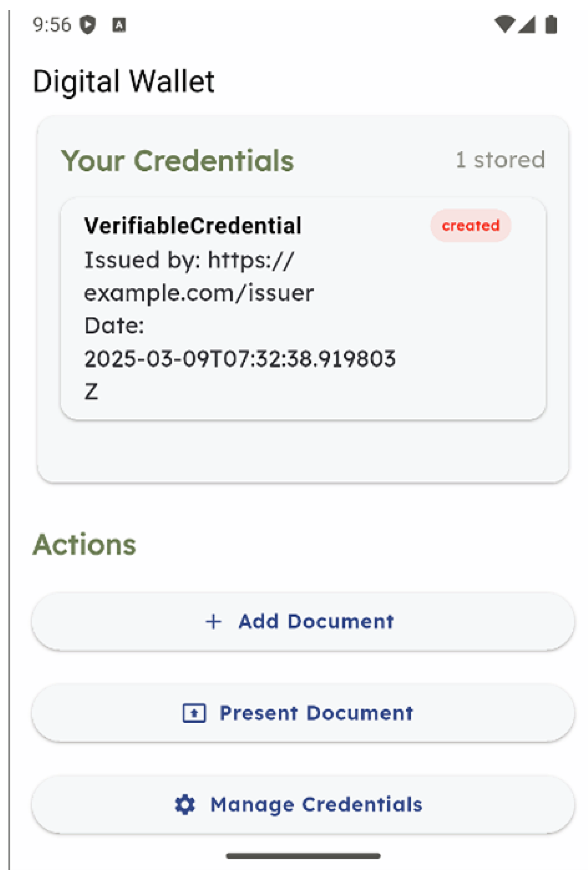Click the battery icon in status bar
Viewport: 588px width, 881px height.
pyautogui.click(x=551, y=25)
